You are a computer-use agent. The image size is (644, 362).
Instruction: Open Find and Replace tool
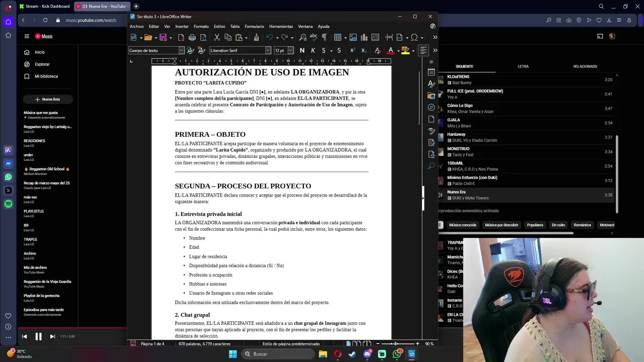(x=302, y=37)
